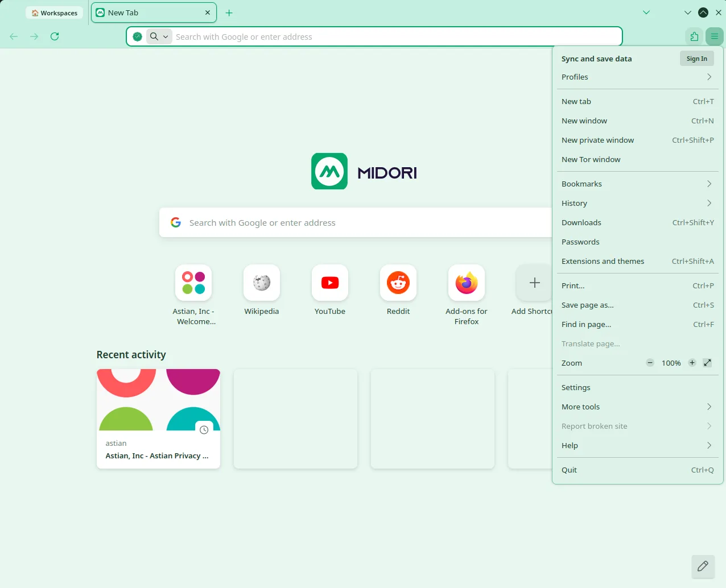Reset zoom by clicking 100%
This screenshot has height=588, width=726.
point(671,363)
